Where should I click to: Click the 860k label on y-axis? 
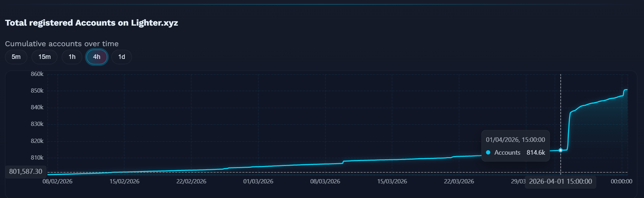click(37, 74)
